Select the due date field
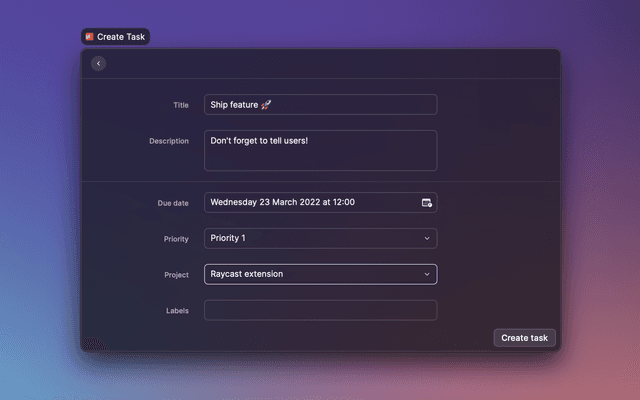The width and height of the screenshot is (640, 400). tap(310, 202)
